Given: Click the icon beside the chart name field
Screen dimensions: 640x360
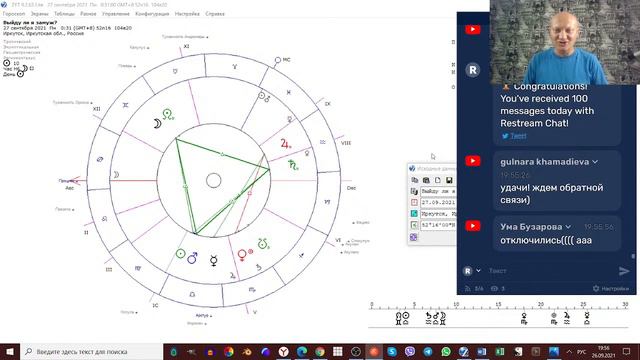Looking at the screenshot, I should (414, 191).
